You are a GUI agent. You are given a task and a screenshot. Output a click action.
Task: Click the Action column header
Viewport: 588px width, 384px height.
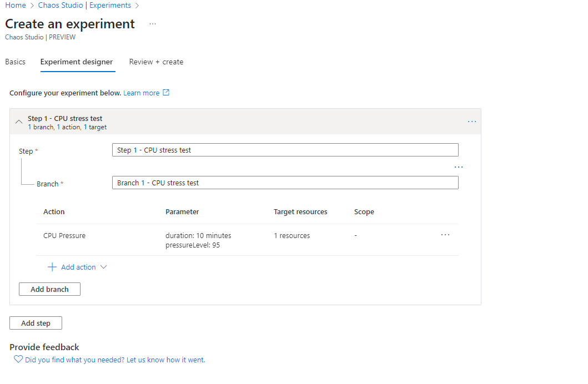54,211
